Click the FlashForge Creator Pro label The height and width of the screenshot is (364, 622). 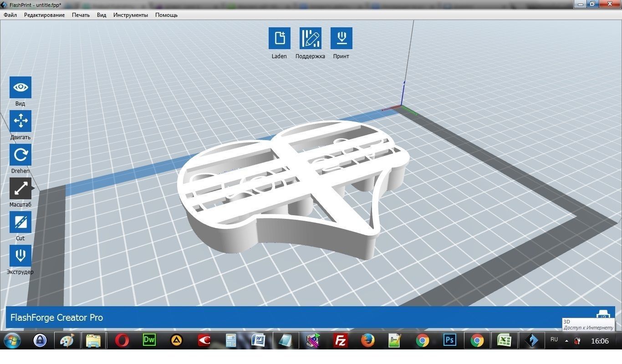tap(56, 318)
